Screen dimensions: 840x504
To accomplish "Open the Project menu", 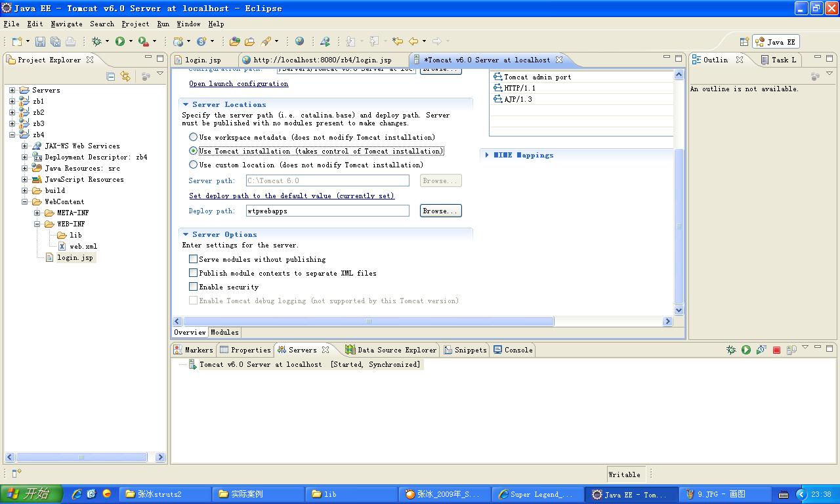I will coord(135,24).
